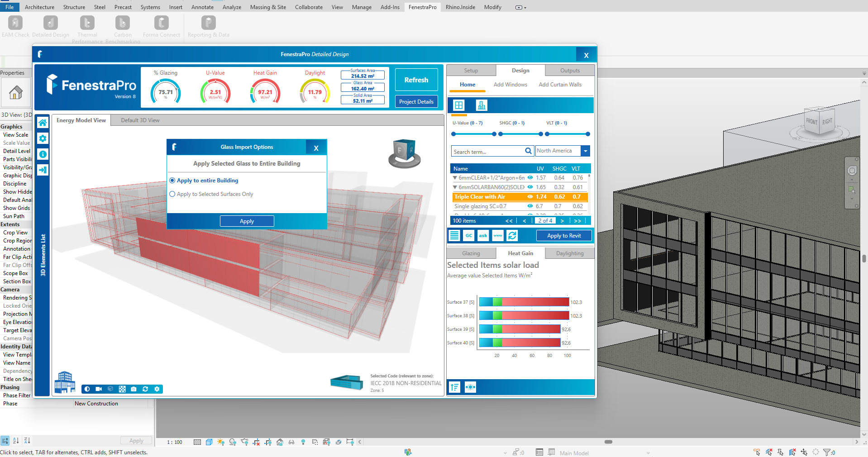Toggle eye icon for Triple Clear with Air

530,197
